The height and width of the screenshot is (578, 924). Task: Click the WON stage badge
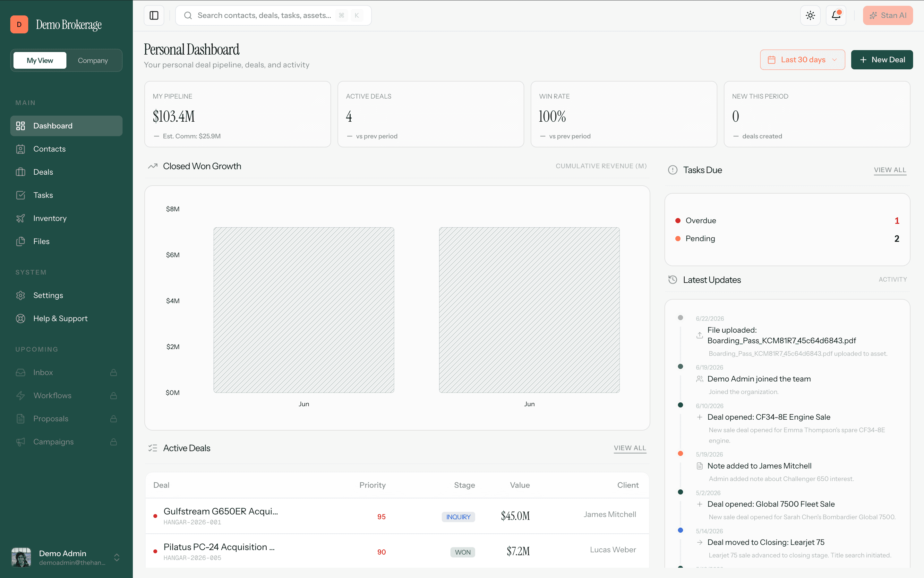click(x=463, y=552)
